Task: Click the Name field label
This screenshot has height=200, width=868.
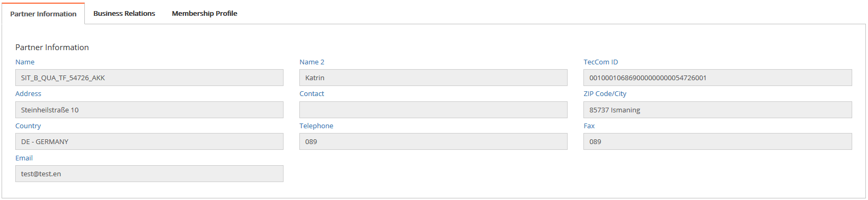Action: pyautogui.click(x=25, y=62)
